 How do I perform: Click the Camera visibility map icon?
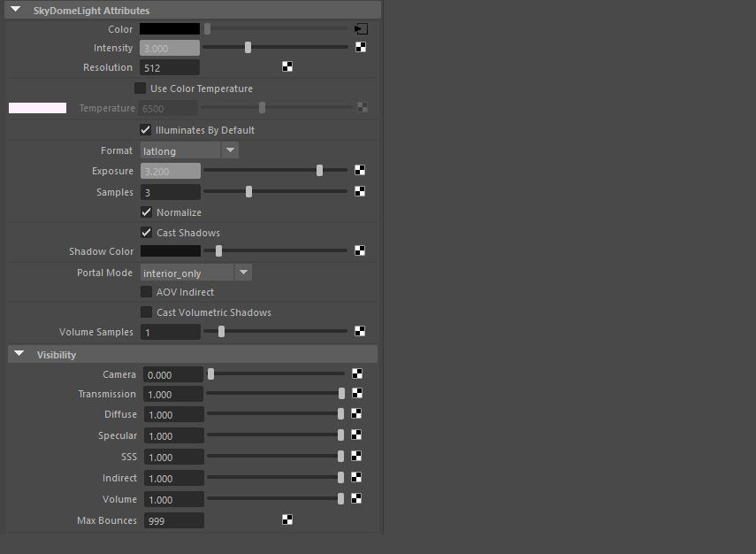357,374
